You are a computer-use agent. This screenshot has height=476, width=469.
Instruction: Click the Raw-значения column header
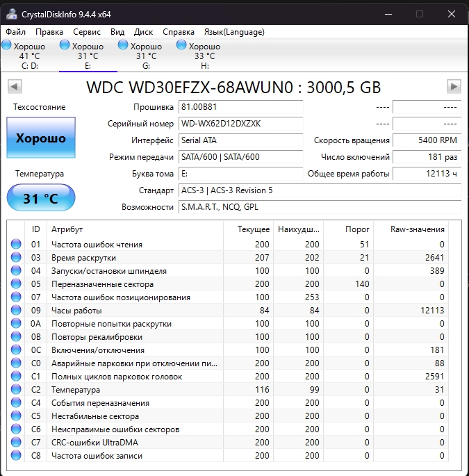tap(411, 229)
